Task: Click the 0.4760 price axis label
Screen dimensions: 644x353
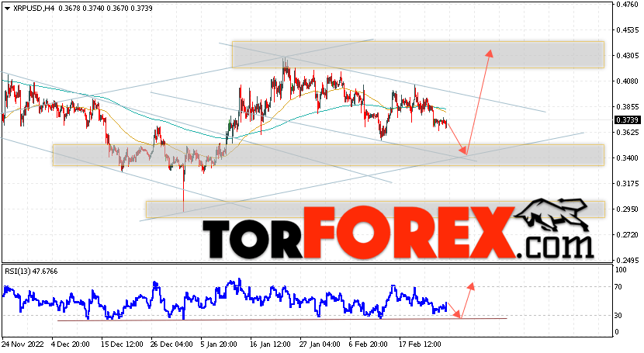Action: [x=628, y=5]
